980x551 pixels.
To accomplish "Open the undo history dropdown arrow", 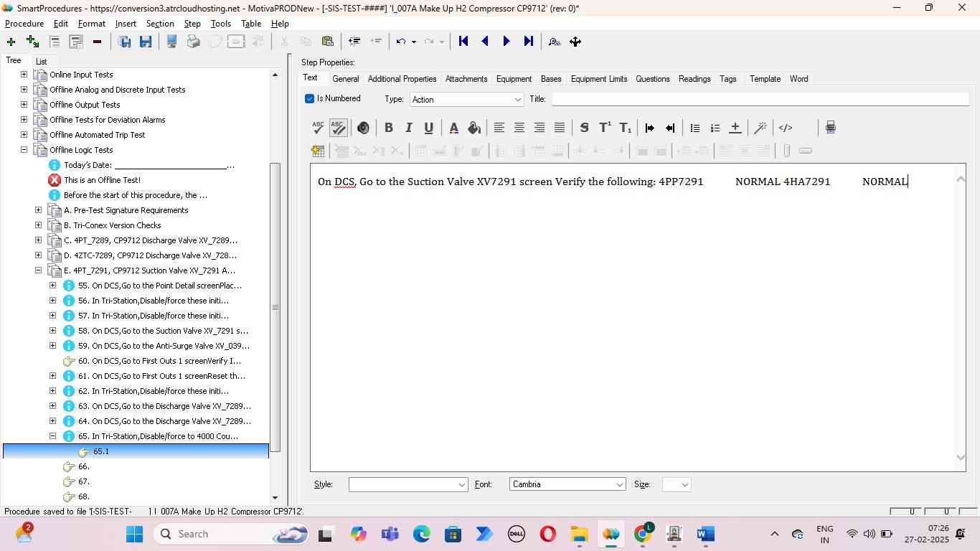I will click(414, 42).
